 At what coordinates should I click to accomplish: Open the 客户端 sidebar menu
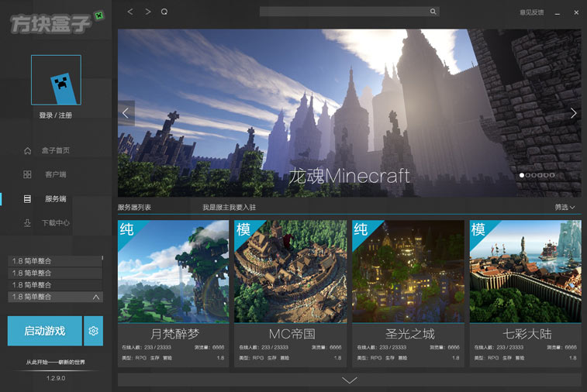[55, 175]
